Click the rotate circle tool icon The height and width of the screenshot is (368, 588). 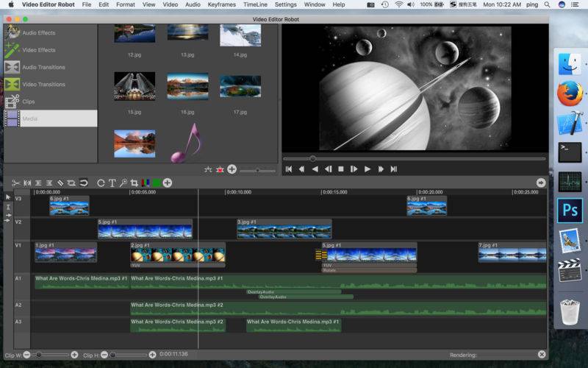101,183
